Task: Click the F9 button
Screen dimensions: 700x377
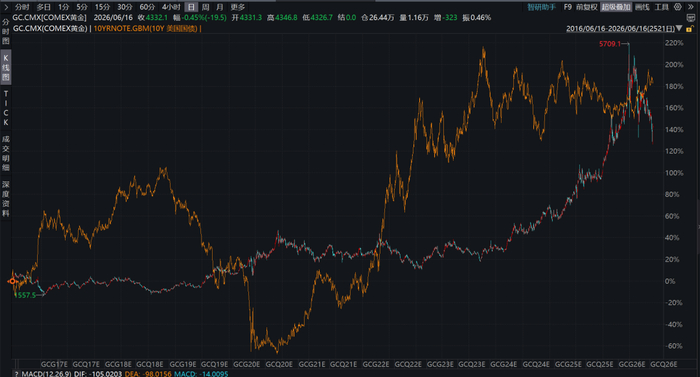Action: click(567, 7)
